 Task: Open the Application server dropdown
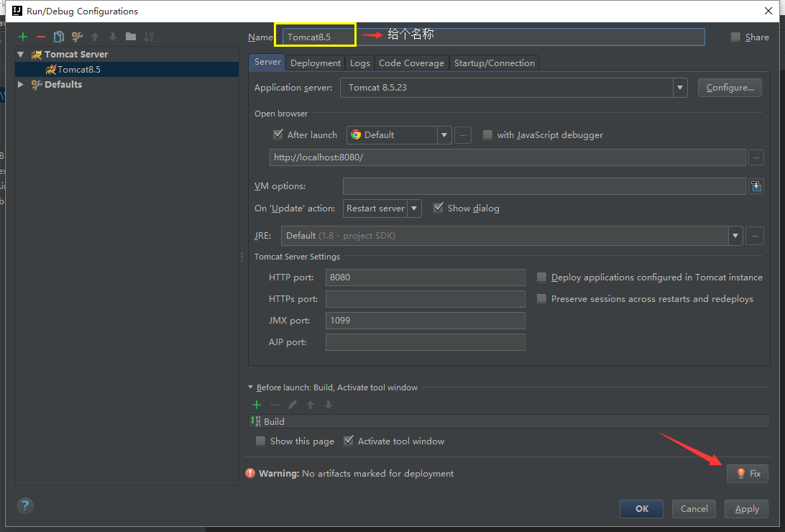(680, 88)
